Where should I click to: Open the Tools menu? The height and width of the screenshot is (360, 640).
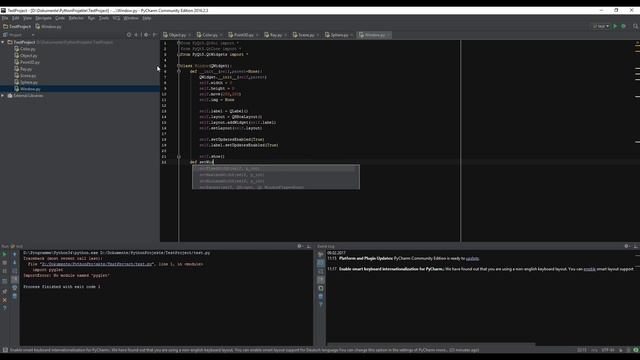[x=104, y=18]
